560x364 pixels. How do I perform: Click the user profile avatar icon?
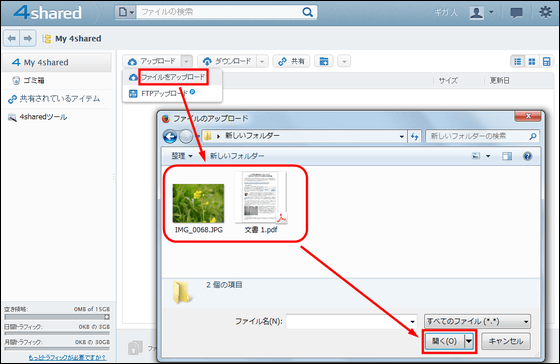(x=476, y=13)
